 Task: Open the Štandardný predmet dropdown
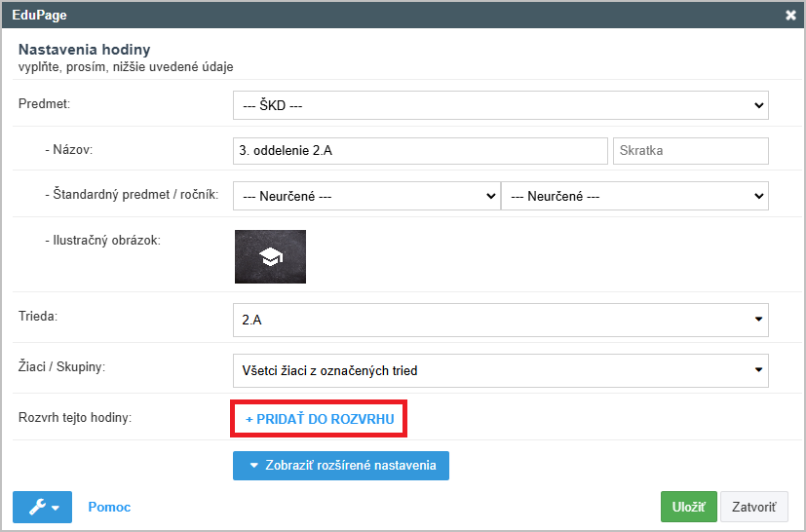point(365,196)
